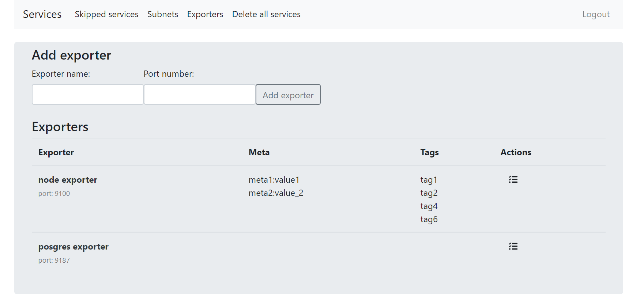Open Exporters nav item
Image resolution: width=644 pixels, height=308 pixels.
(x=205, y=14)
